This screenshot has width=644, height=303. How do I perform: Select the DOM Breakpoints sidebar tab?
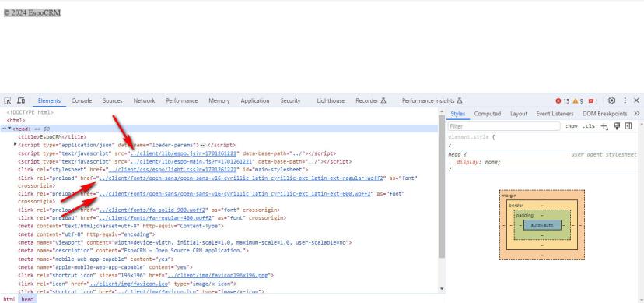tap(604, 114)
